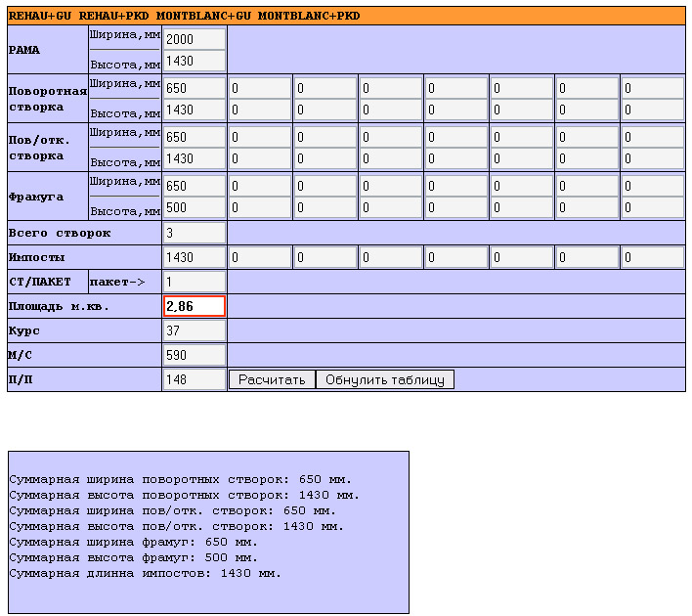Select the Курс input field
The height and width of the screenshot is (616, 692).
tap(194, 330)
